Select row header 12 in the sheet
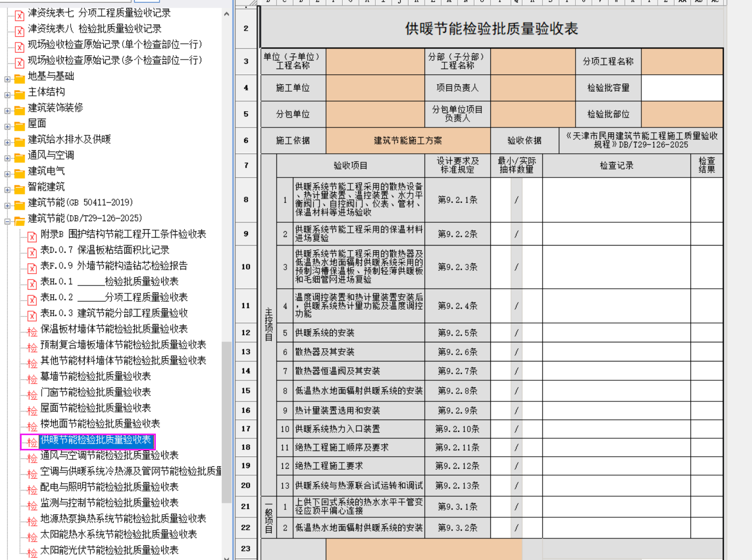Screen dimensions: 752x560 coord(246,332)
